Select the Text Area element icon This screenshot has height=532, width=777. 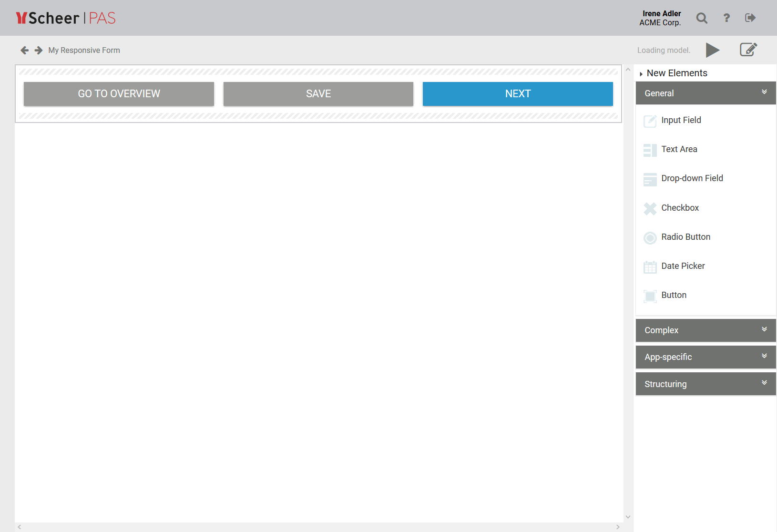pos(650,150)
